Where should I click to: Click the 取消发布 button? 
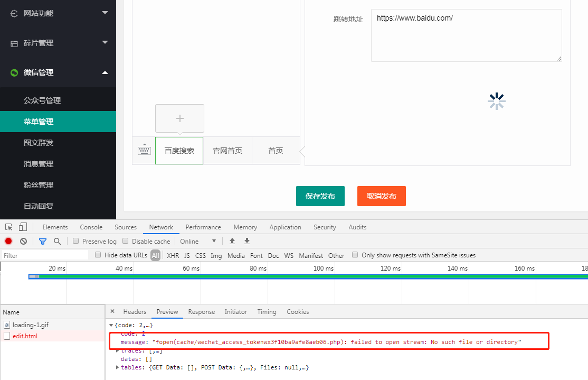click(382, 196)
